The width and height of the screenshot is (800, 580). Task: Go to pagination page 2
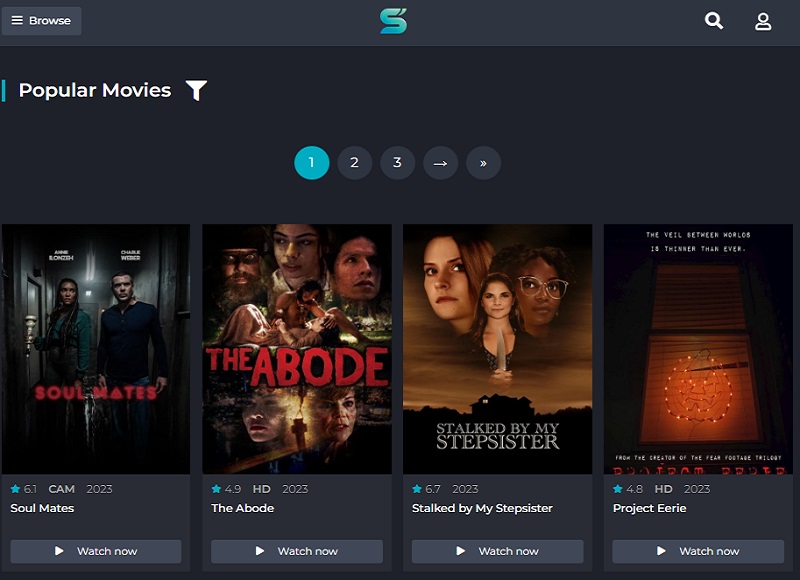[355, 163]
